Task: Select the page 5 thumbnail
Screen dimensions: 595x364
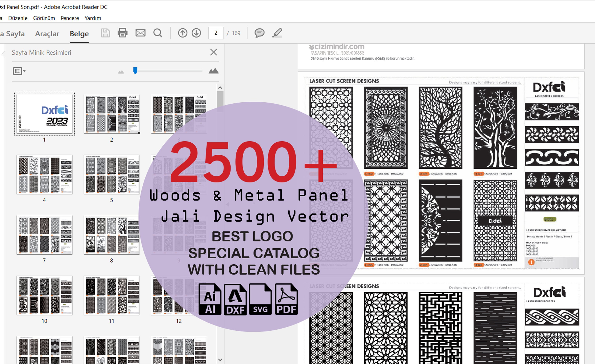Action: click(111, 174)
